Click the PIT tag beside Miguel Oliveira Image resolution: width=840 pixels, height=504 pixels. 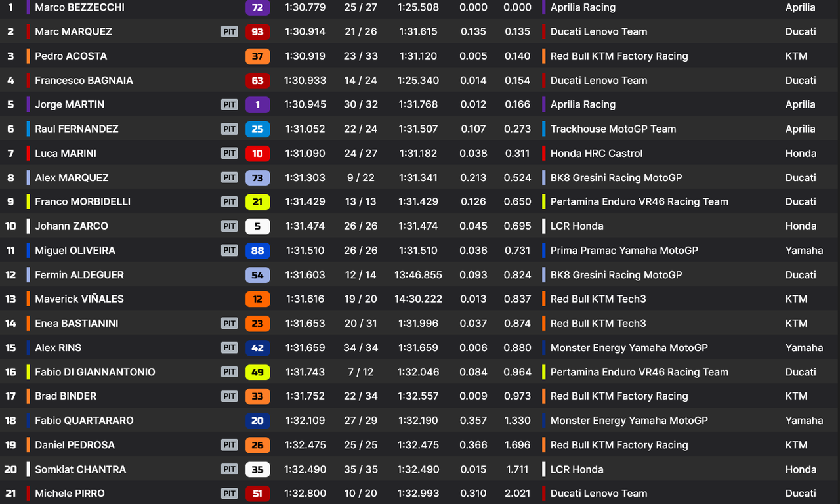pos(229,249)
